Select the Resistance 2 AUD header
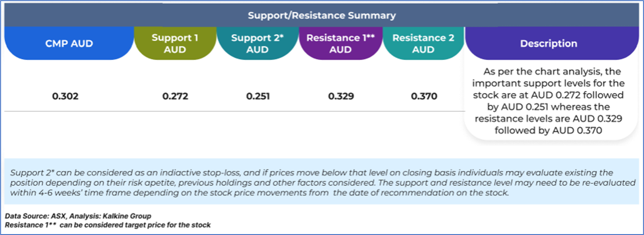 point(423,44)
